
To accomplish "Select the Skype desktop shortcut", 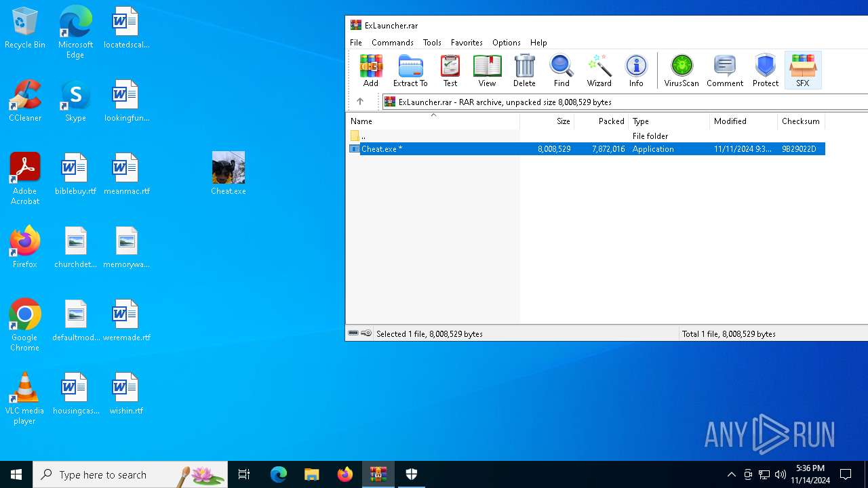I will tap(75, 101).
